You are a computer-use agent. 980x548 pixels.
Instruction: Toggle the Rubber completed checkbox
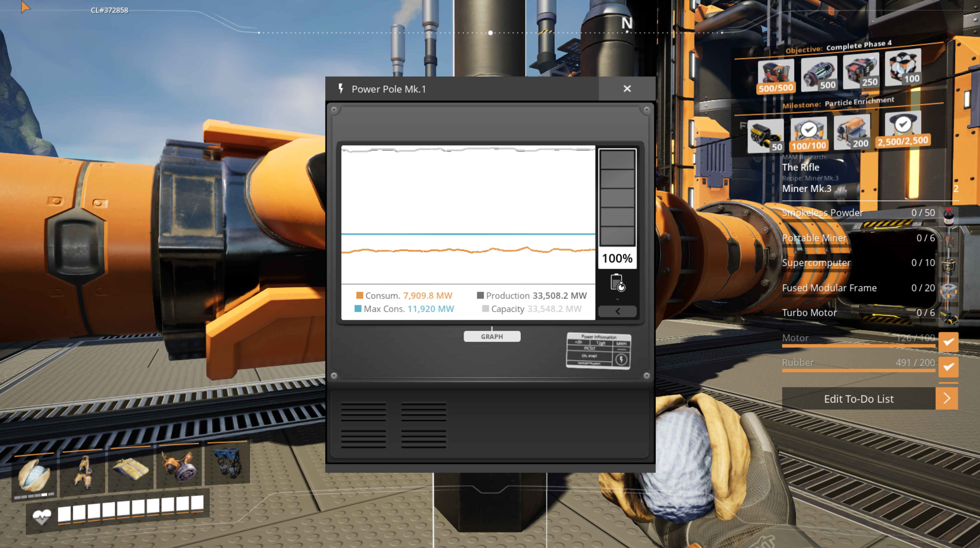[x=948, y=367]
